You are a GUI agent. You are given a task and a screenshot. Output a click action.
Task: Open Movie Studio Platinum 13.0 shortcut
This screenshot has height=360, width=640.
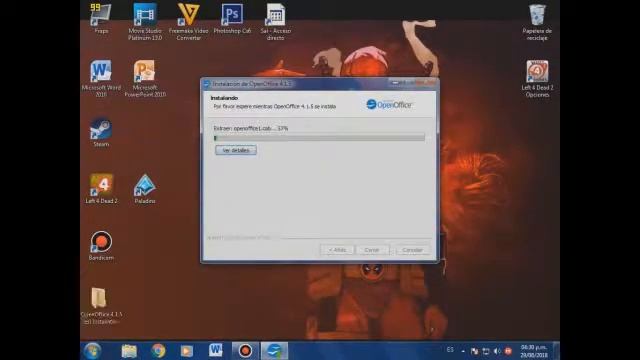coord(145,22)
